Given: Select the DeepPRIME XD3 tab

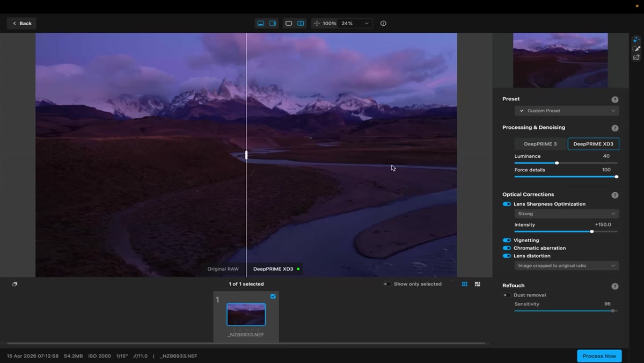Looking at the screenshot, I should point(594,144).
